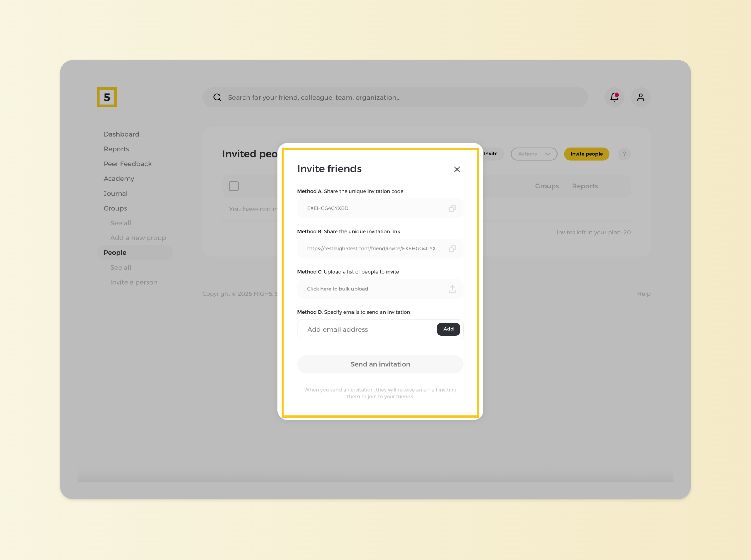The width and height of the screenshot is (751, 560).
Task: Navigate to Peer Feedback
Action: [x=128, y=164]
